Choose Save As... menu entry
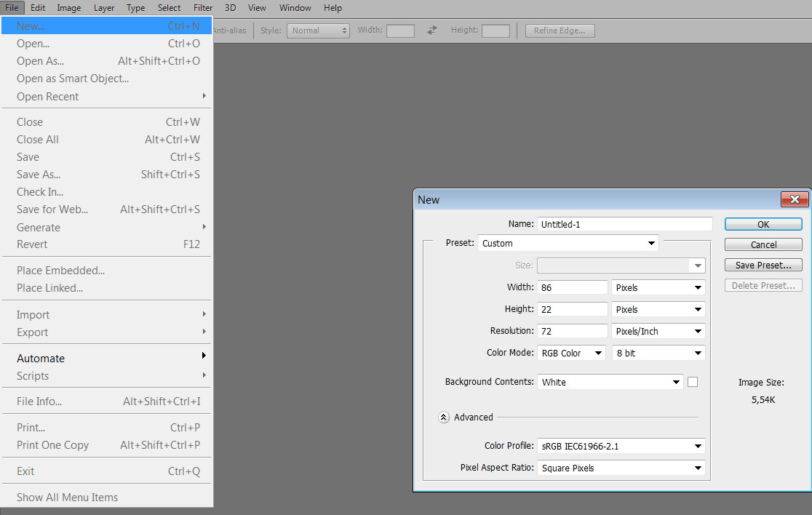Viewport: 812px width, 515px height. pyautogui.click(x=107, y=175)
